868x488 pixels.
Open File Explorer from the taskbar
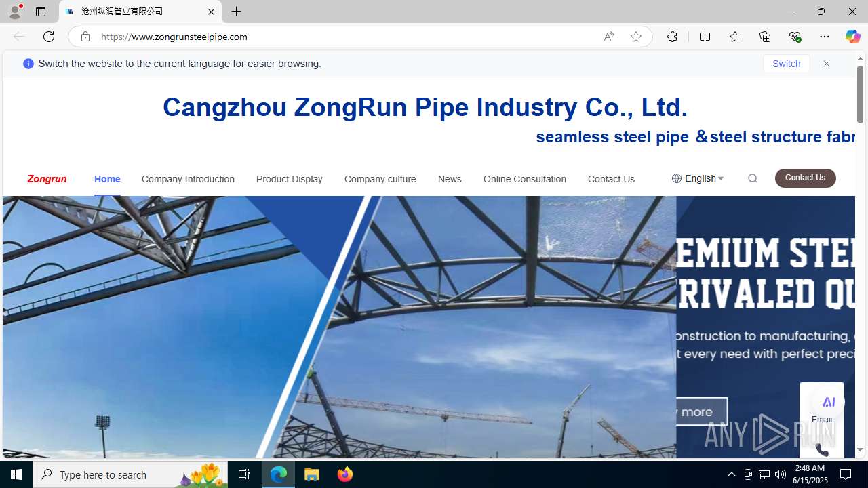point(312,474)
